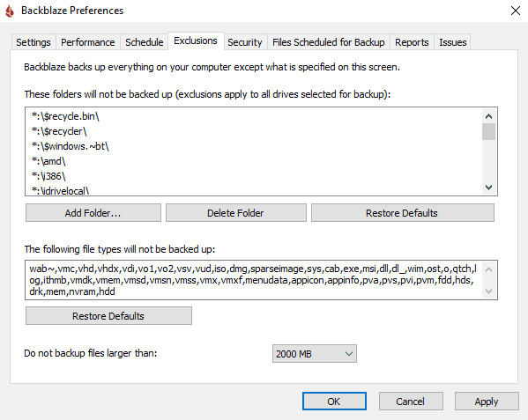Select the *:\$windows.~bt\ folder entry
528x420 pixels.
coord(70,146)
